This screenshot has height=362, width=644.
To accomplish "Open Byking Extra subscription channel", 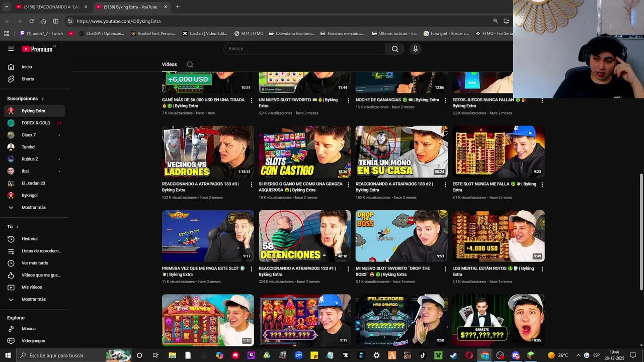I will coord(34,111).
